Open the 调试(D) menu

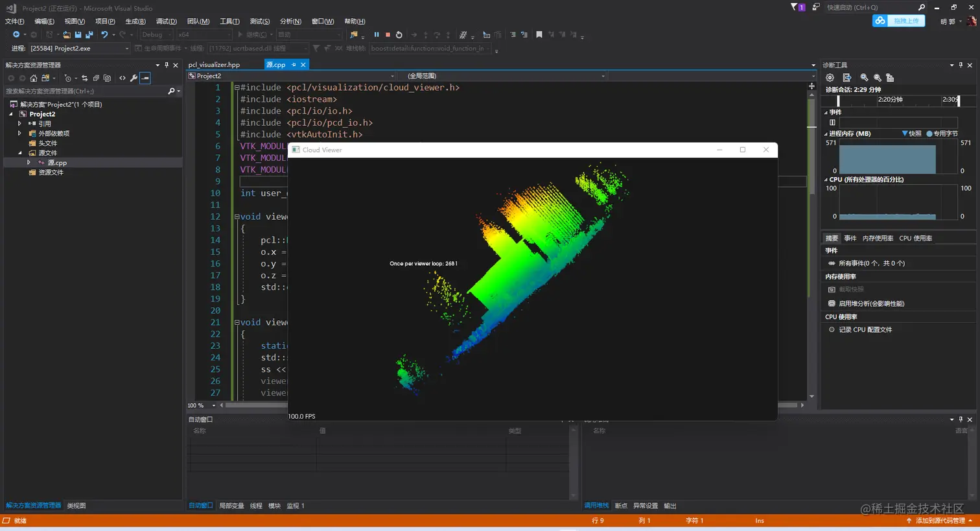pos(167,21)
